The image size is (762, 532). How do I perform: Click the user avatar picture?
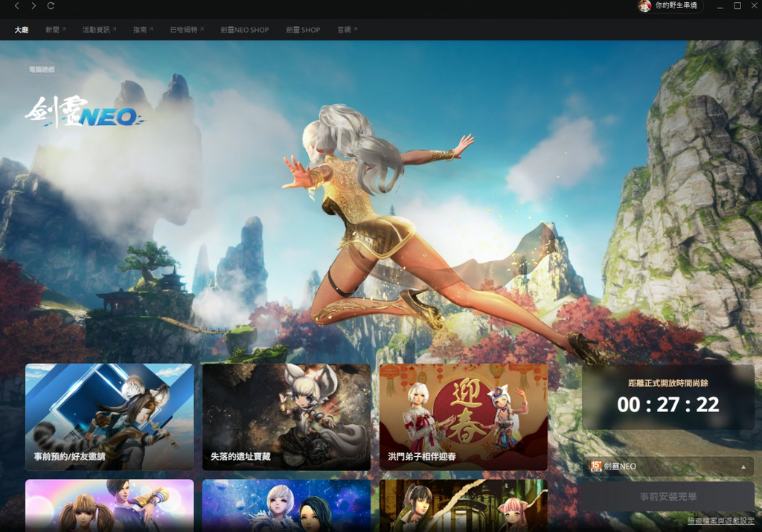[x=644, y=6]
